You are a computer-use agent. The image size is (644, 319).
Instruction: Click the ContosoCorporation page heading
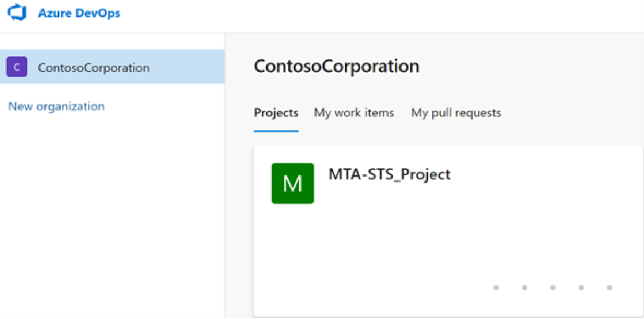(x=336, y=66)
